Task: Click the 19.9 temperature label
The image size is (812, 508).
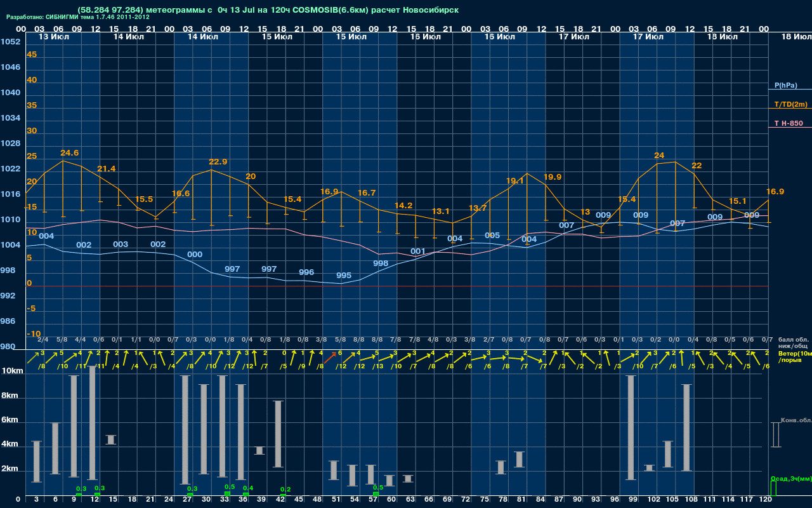Action: (x=553, y=177)
